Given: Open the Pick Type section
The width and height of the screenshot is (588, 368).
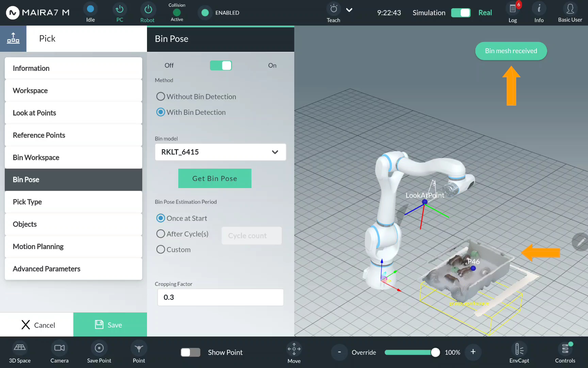Looking at the screenshot, I should 73,202.
